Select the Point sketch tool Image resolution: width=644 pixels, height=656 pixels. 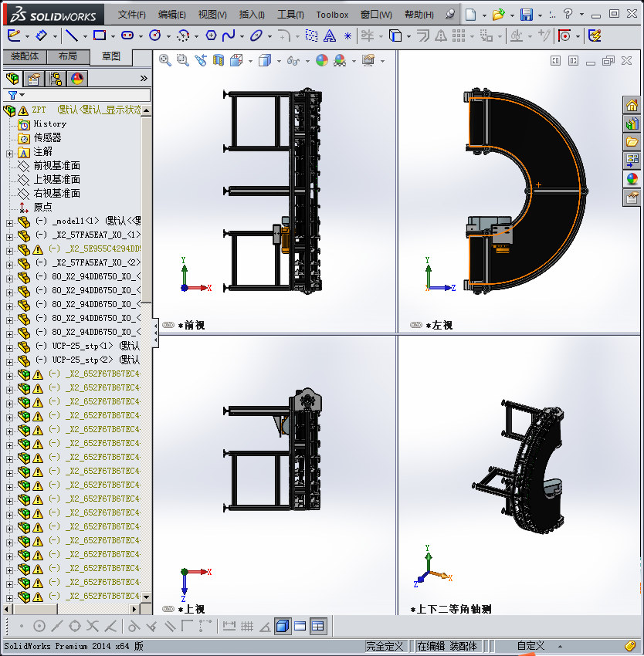[x=347, y=36]
